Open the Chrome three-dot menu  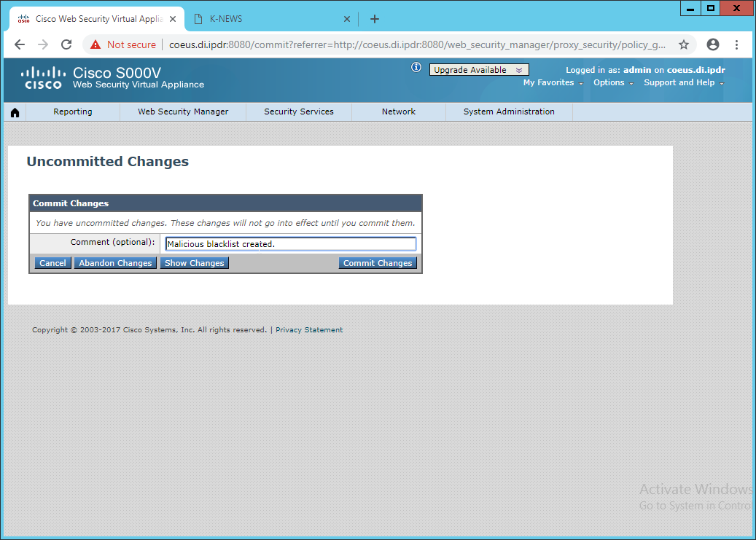[736, 45]
